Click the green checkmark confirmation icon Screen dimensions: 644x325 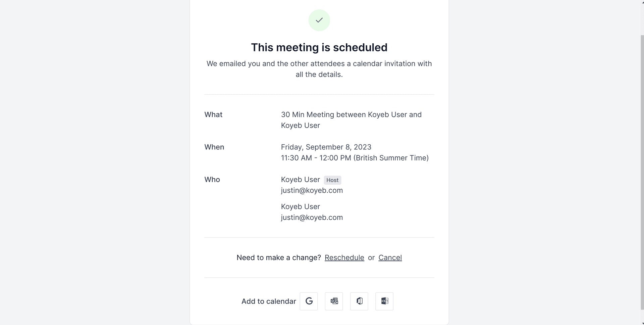click(x=319, y=20)
